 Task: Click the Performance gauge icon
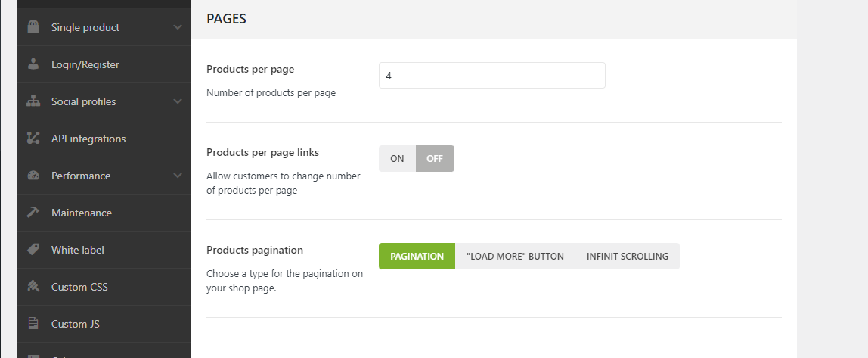click(33, 176)
